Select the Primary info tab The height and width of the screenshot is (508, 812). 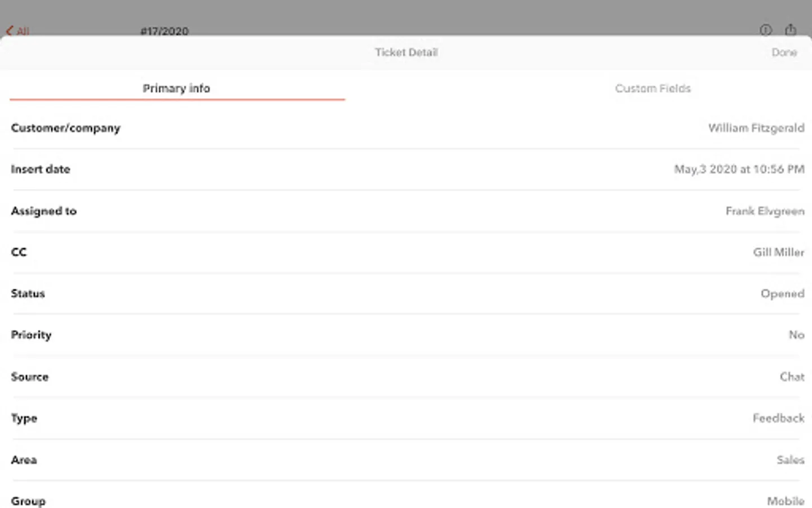[176, 88]
